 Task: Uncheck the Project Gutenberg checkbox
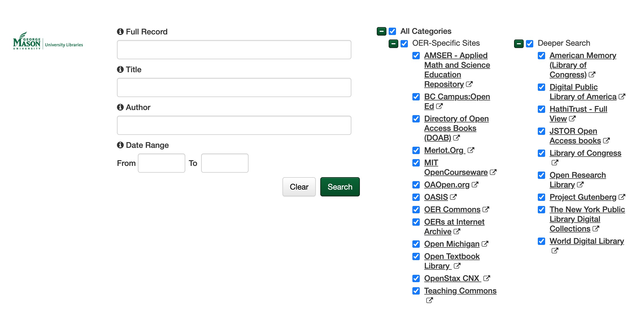tap(541, 197)
